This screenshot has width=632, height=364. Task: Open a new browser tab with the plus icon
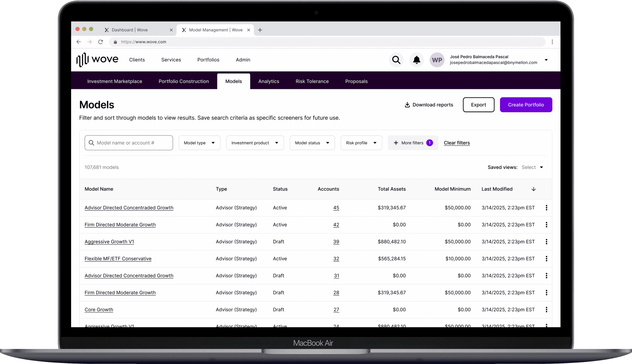[260, 30]
